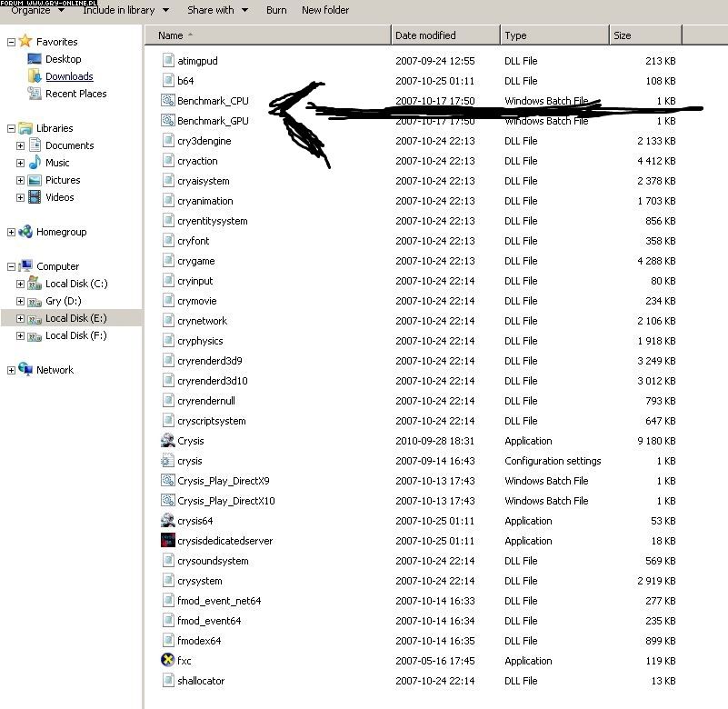Click the atimgpud DLL file icon

[x=167, y=60]
